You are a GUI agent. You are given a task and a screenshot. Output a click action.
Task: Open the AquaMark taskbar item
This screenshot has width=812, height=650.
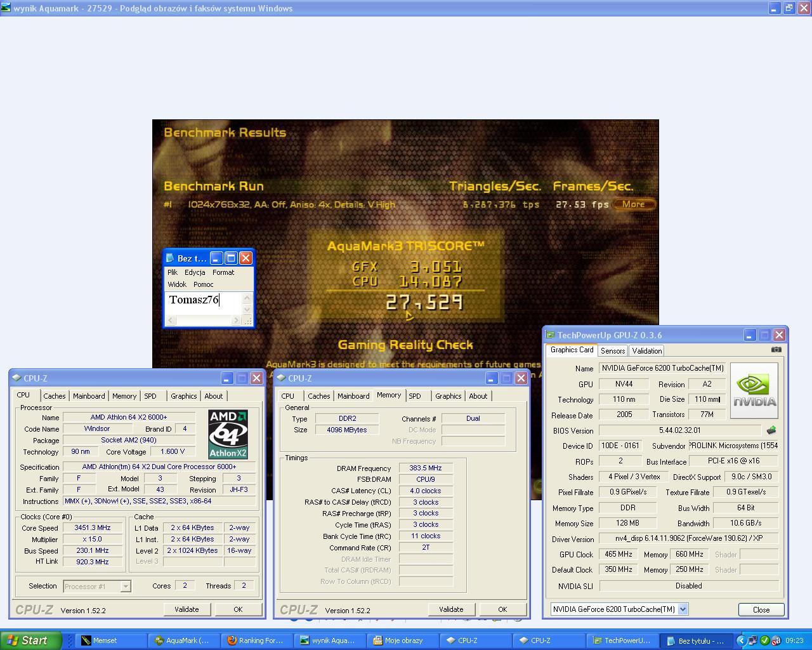coord(183,640)
